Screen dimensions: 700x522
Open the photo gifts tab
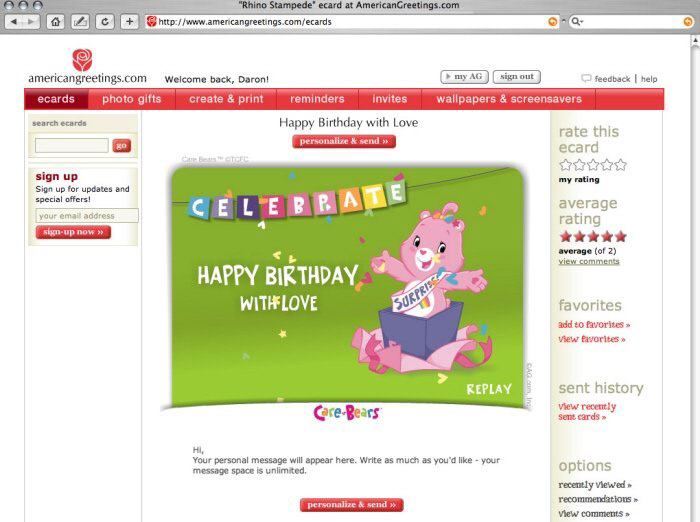132,99
